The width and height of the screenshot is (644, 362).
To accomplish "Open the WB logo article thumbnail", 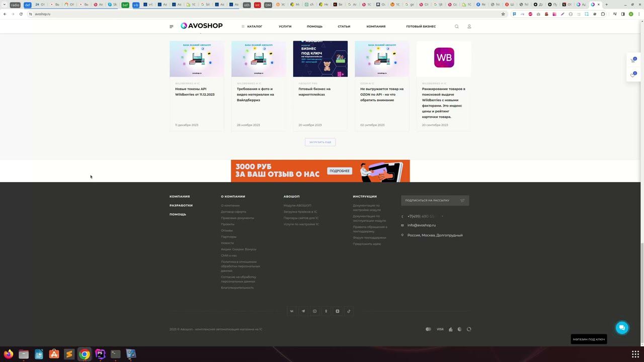I will 444,59.
